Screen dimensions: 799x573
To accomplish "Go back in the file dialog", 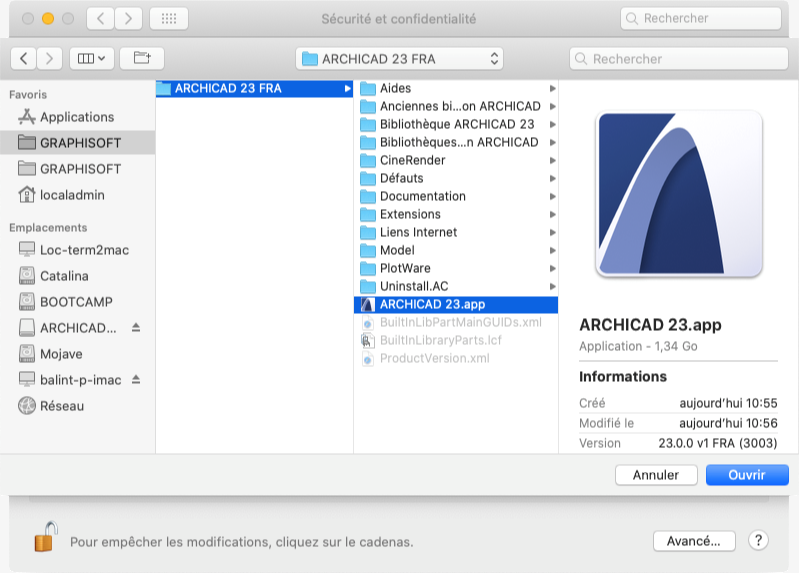I will (x=23, y=59).
